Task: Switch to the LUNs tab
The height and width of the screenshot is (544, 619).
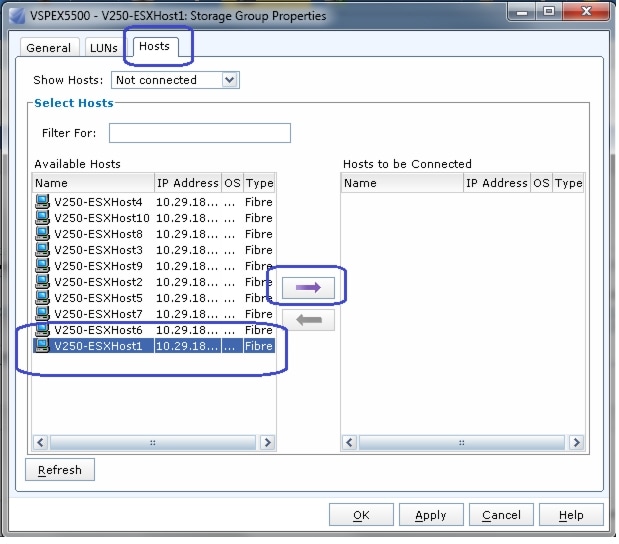Action: point(103,48)
